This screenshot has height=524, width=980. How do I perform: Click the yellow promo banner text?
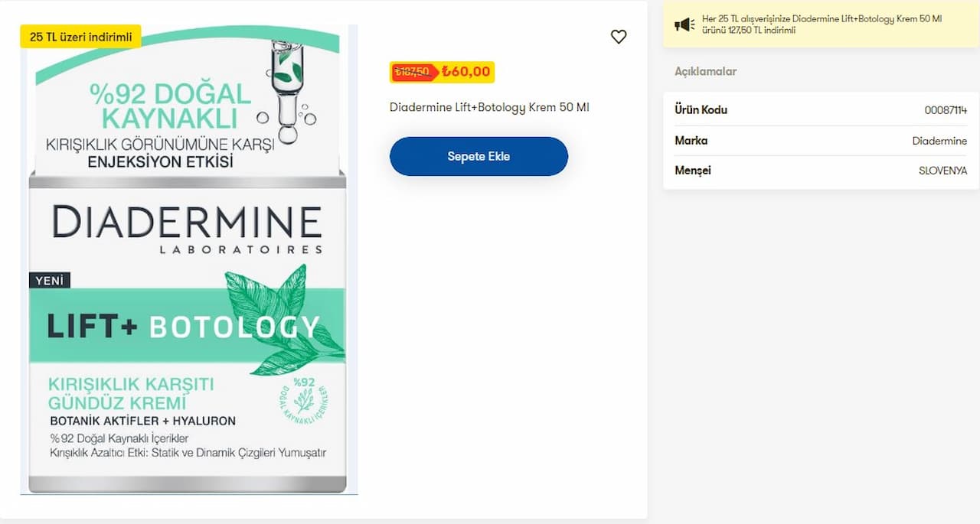[821, 24]
